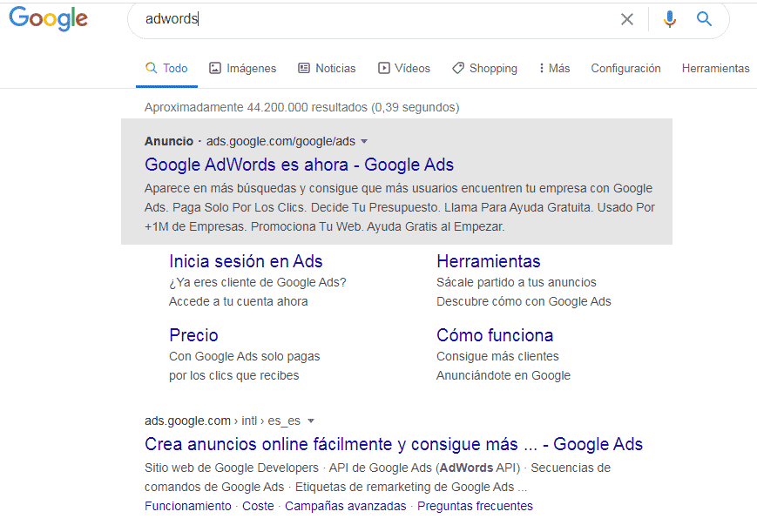Click the Google logo
The width and height of the screenshot is (757, 532).
(x=48, y=19)
